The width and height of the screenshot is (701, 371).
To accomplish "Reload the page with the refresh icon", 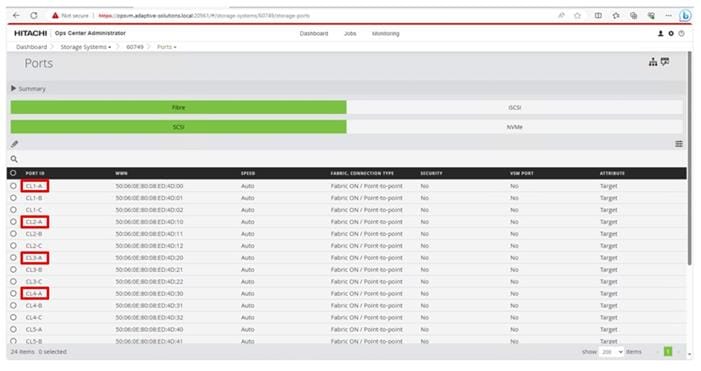I will tap(34, 15).
